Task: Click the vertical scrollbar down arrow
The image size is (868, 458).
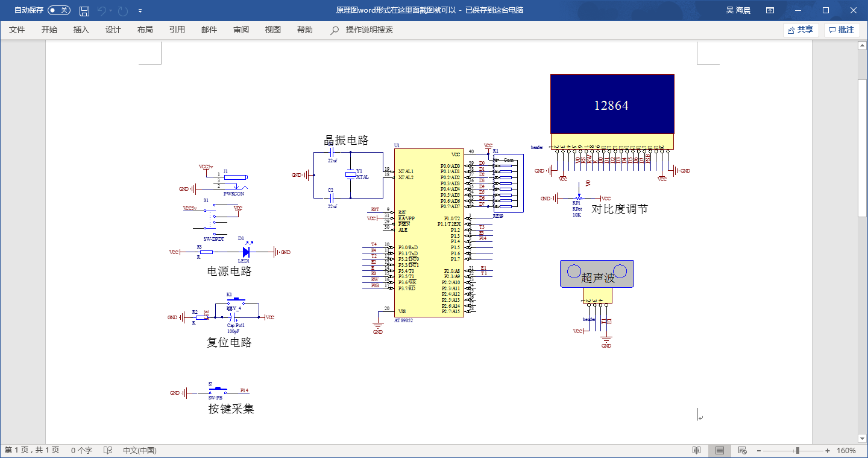Action: pyautogui.click(x=863, y=438)
